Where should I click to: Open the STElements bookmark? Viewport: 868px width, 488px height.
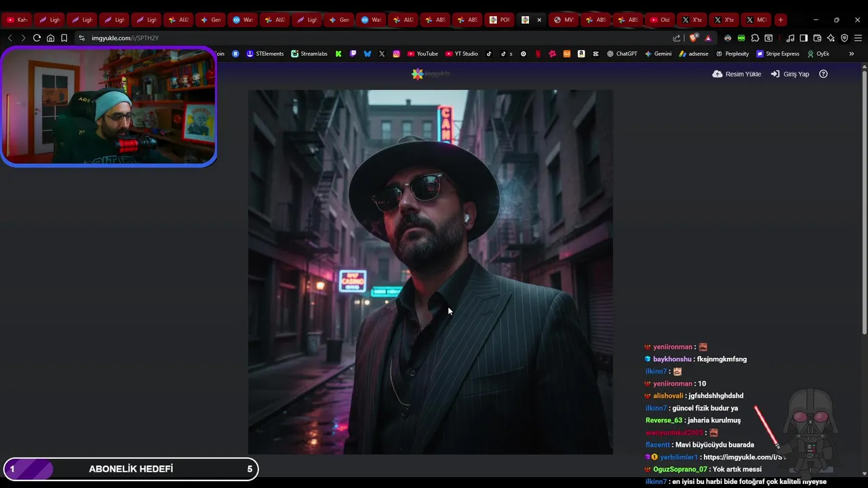[265, 54]
